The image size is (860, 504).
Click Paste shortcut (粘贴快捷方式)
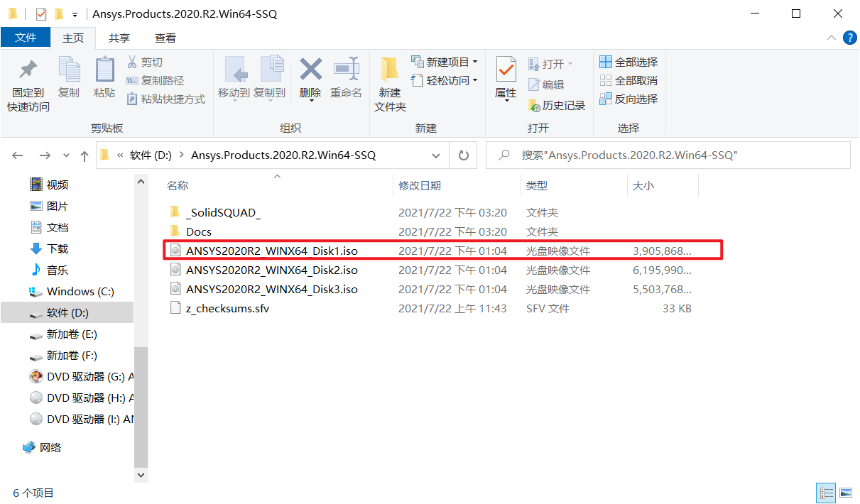165,99
